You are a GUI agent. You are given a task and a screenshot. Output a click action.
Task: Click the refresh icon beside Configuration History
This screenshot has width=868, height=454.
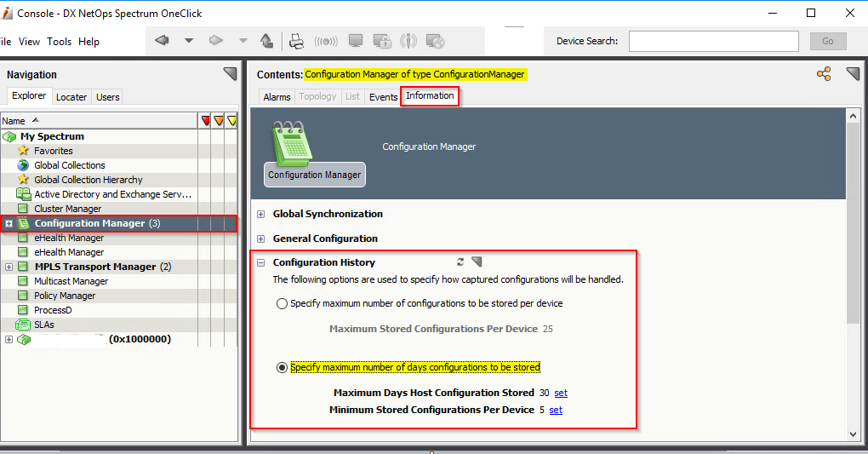click(x=460, y=262)
